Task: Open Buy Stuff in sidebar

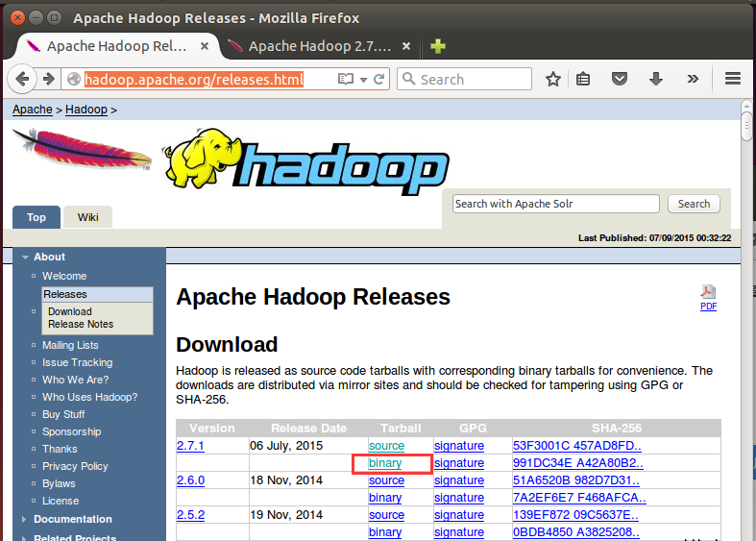Action: pyautogui.click(x=63, y=415)
